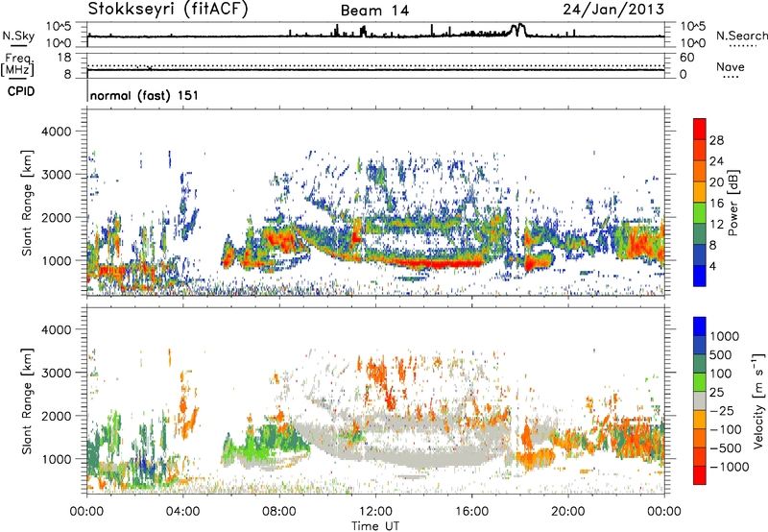
Task: Click the "12" value on Power scale
Action: click(716, 225)
